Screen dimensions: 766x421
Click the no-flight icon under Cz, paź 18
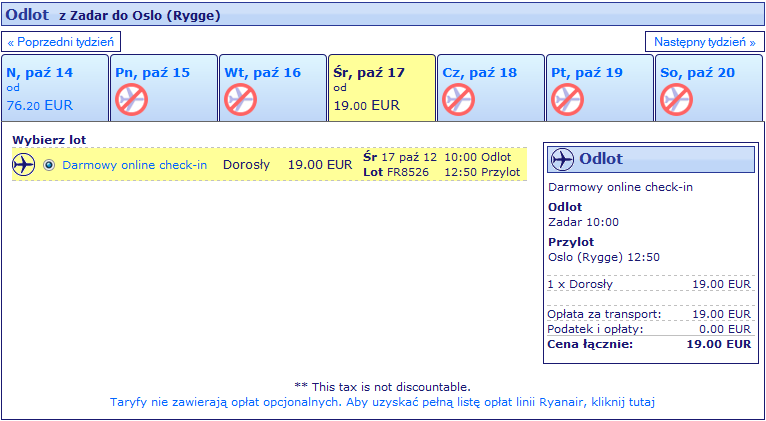(459, 100)
